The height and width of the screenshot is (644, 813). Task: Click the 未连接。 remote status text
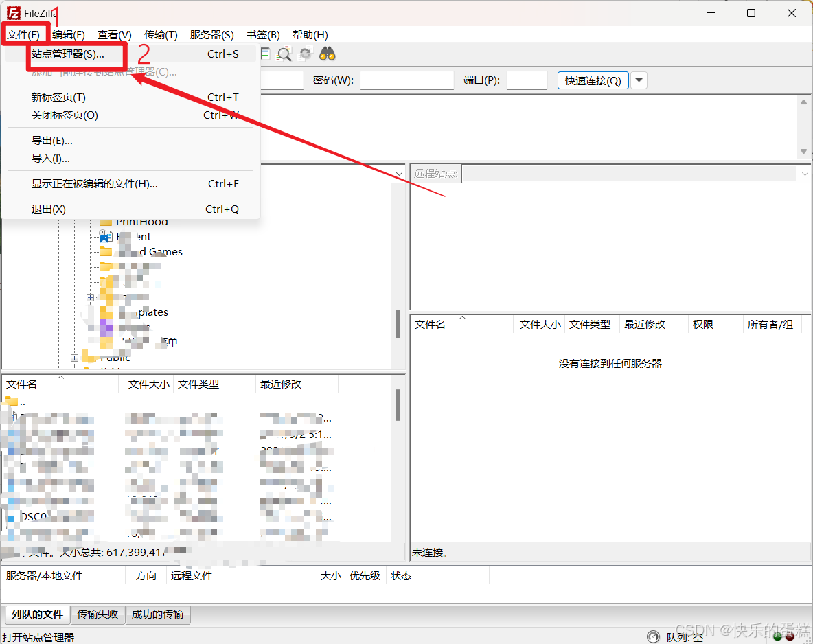[431, 553]
